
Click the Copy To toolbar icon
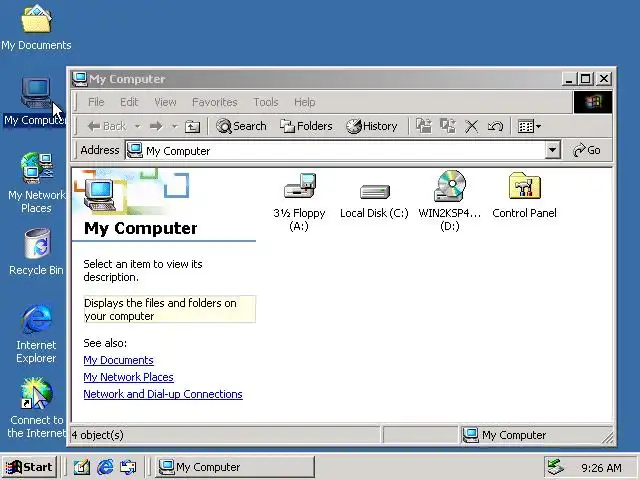[x=448, y=126]
